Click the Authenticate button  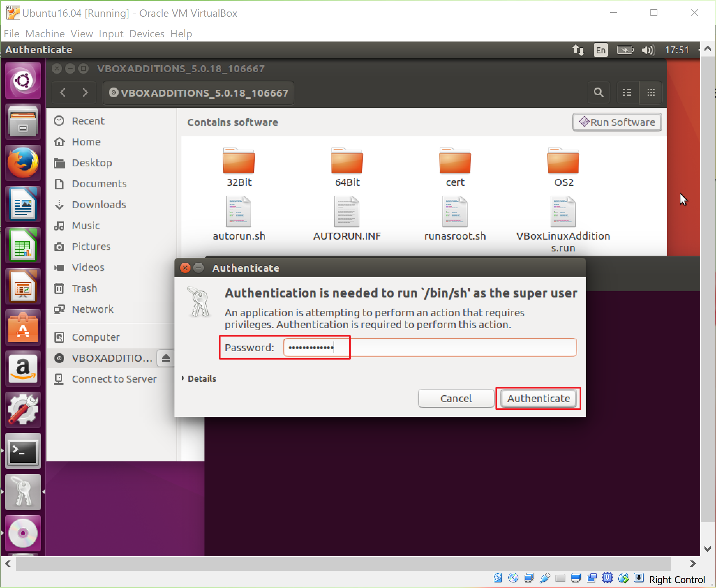pyautogui.click(x=538, y=398)
